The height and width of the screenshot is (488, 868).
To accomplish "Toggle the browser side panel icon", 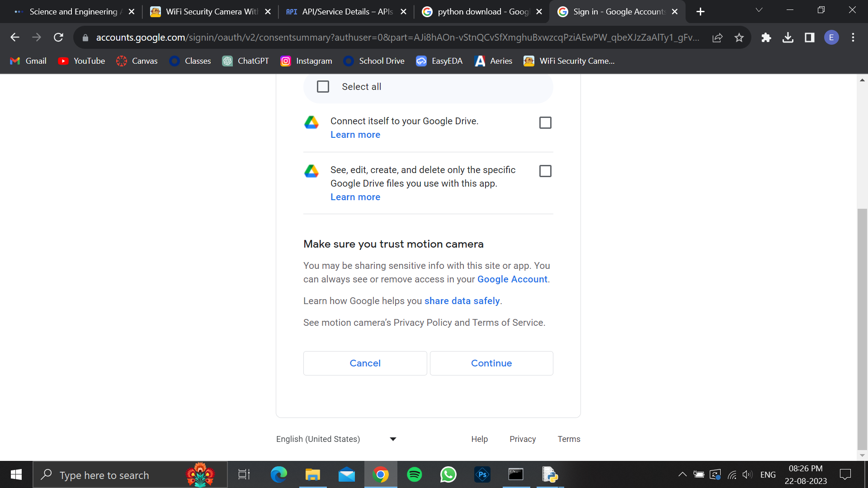I will click(x=810, y=38).
